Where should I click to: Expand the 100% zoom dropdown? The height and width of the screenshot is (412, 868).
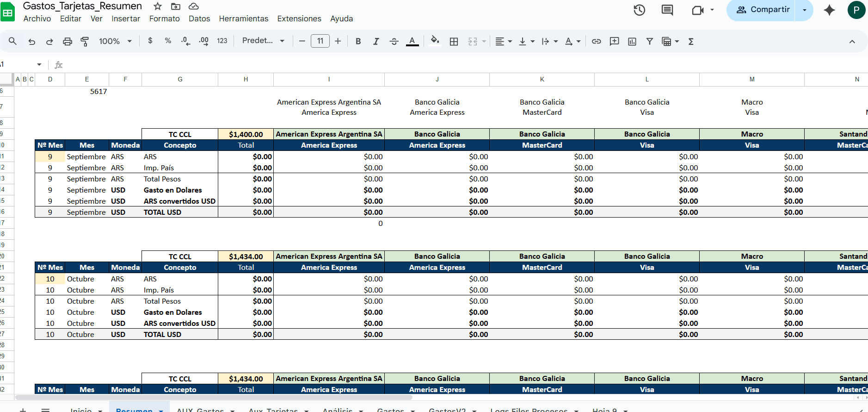tap(115, 42)
